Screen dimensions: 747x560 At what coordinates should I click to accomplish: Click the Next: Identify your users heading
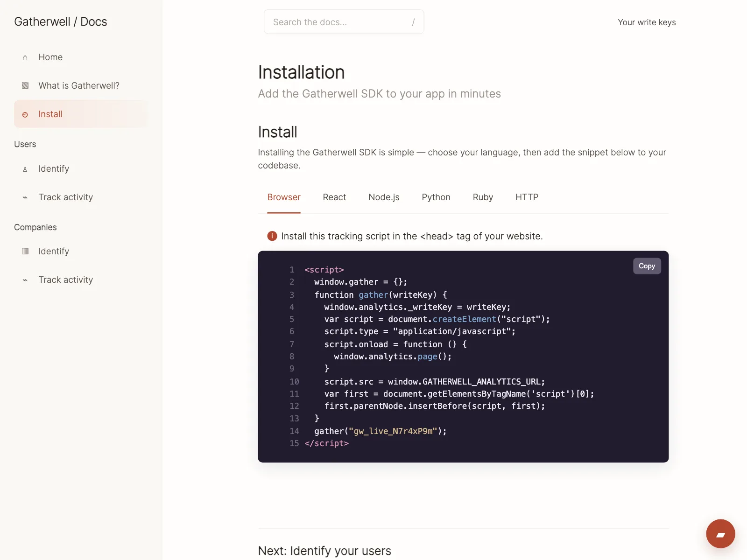click(324, 551)
